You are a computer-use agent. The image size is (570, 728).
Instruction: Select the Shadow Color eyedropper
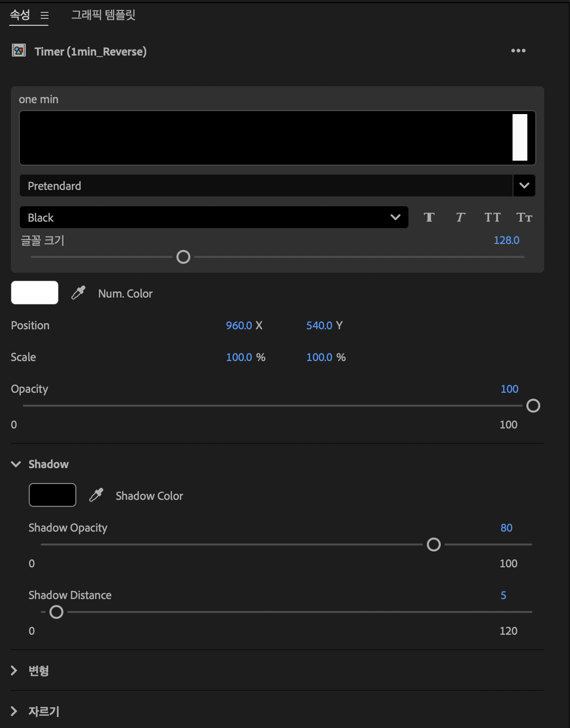click(x=96, y=495)
